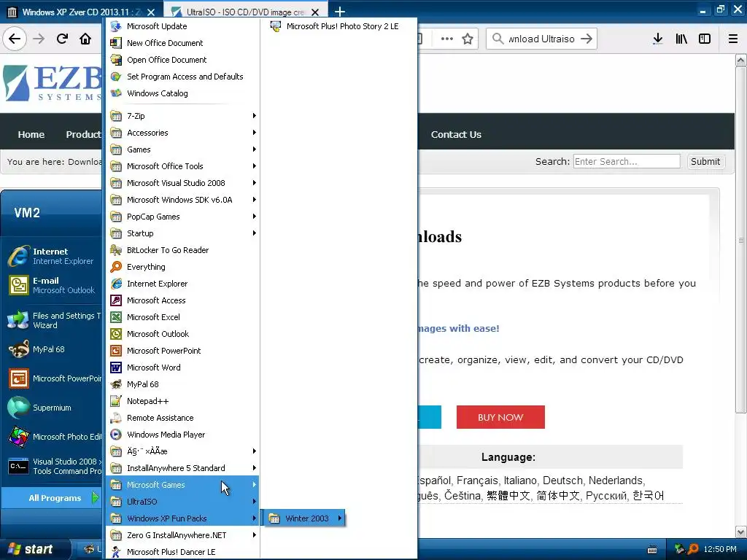Viewport: 747px width, 560px height.
Task: Launch Microsoft Outlook from All Programs list
Action: (x=182, y=334)
